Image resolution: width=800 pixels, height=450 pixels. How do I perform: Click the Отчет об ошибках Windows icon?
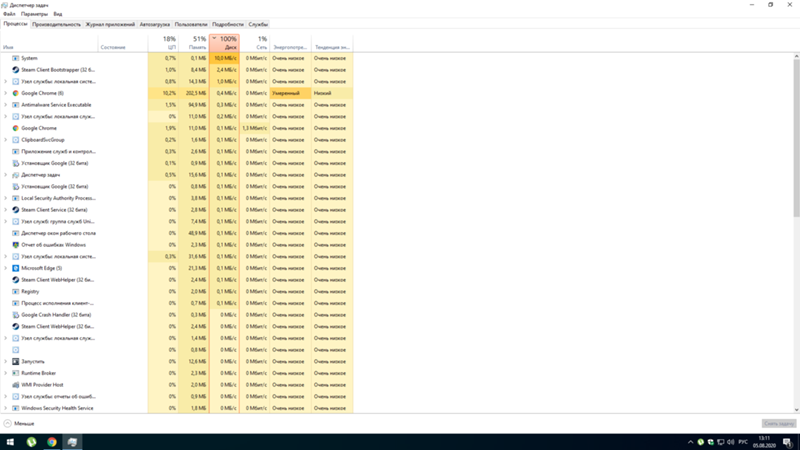[16, 245]
